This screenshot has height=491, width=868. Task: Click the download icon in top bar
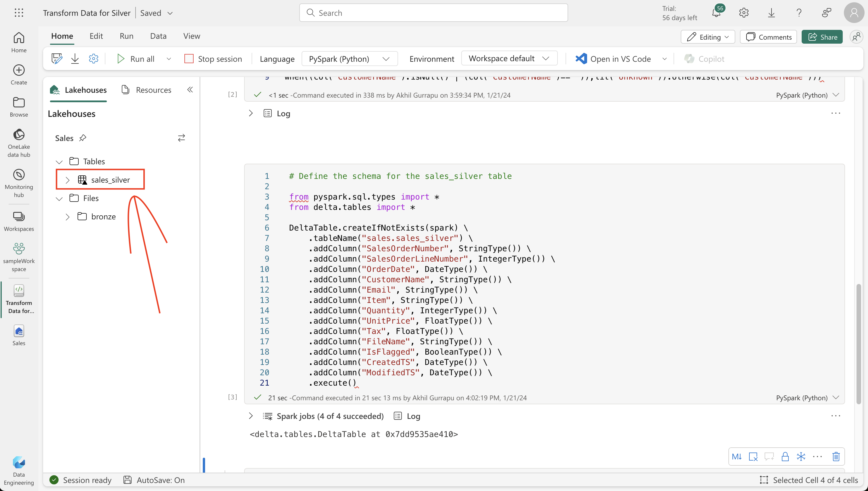[771, 13]
